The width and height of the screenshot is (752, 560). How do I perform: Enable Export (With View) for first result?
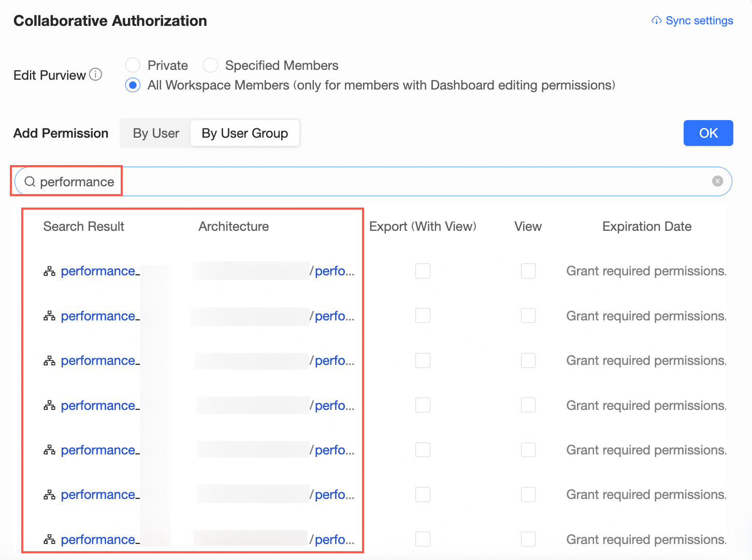click(x=423, y=271)
